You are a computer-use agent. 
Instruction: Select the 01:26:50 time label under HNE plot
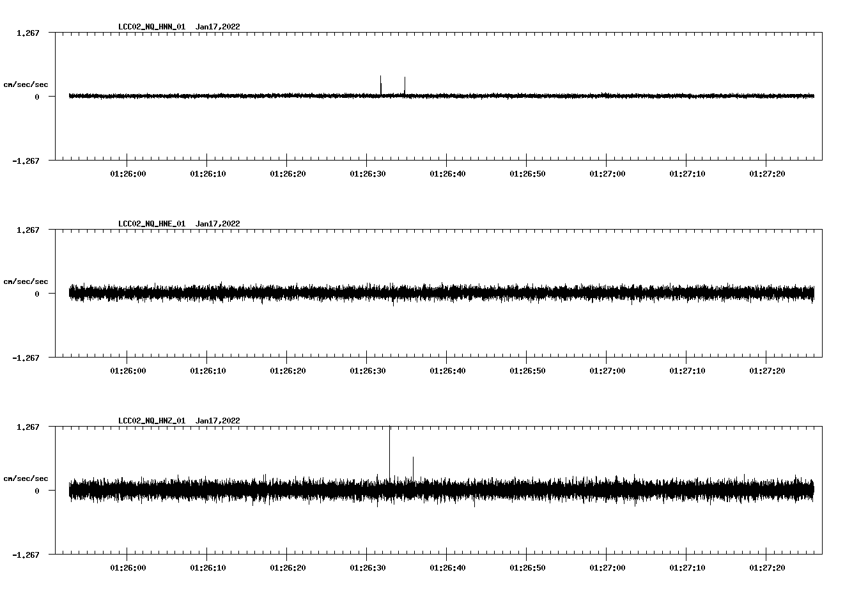pos(527,371)
